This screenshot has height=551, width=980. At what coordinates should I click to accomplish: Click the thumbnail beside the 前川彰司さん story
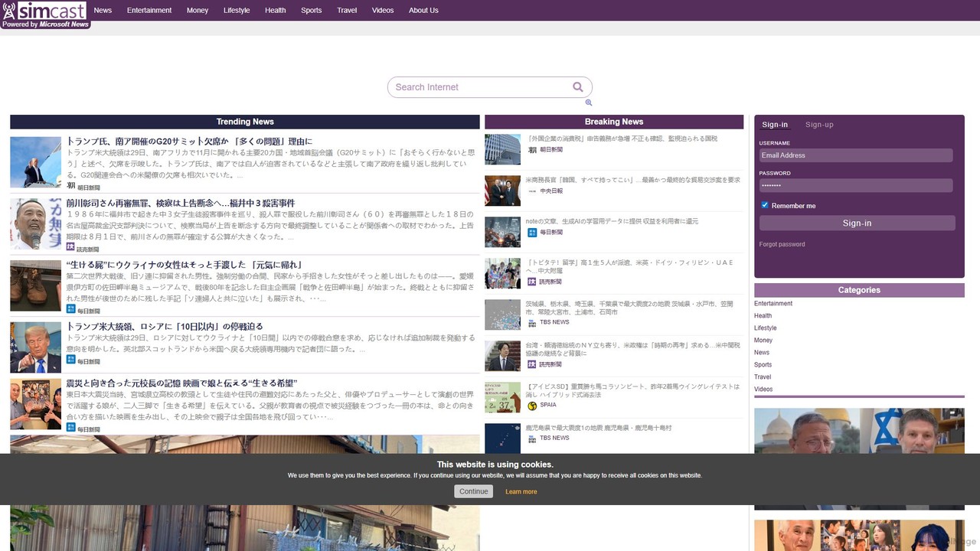click(x=35, y=223)
